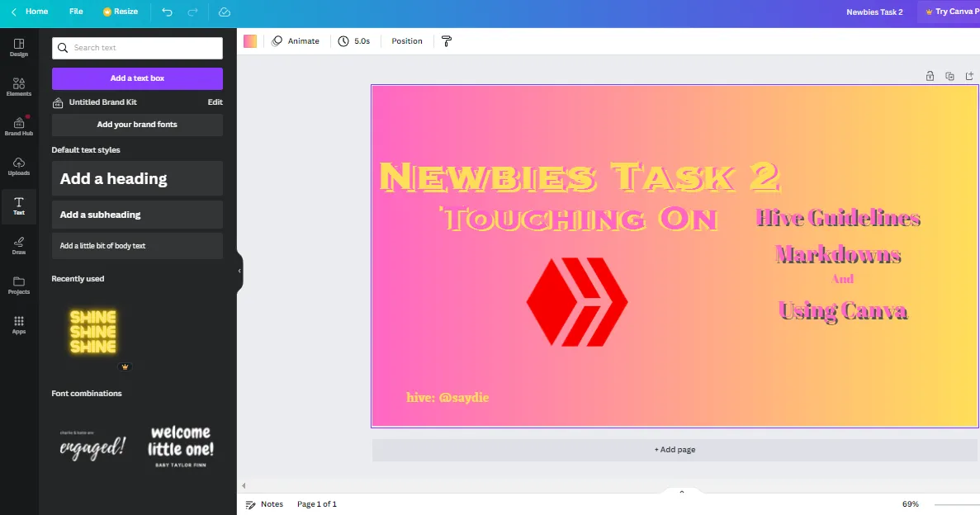Click the Add a text box button
The width and height of the screenshot is (980, 515).
(137, 78)
